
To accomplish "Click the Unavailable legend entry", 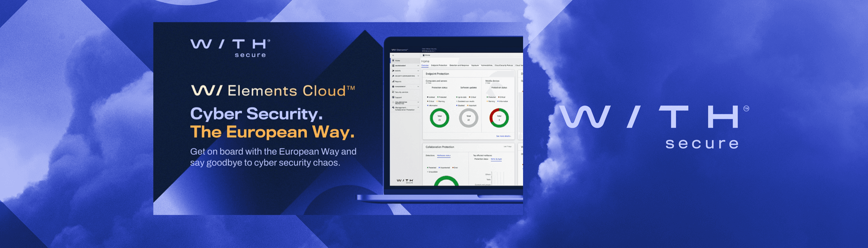I will (432, 172).
